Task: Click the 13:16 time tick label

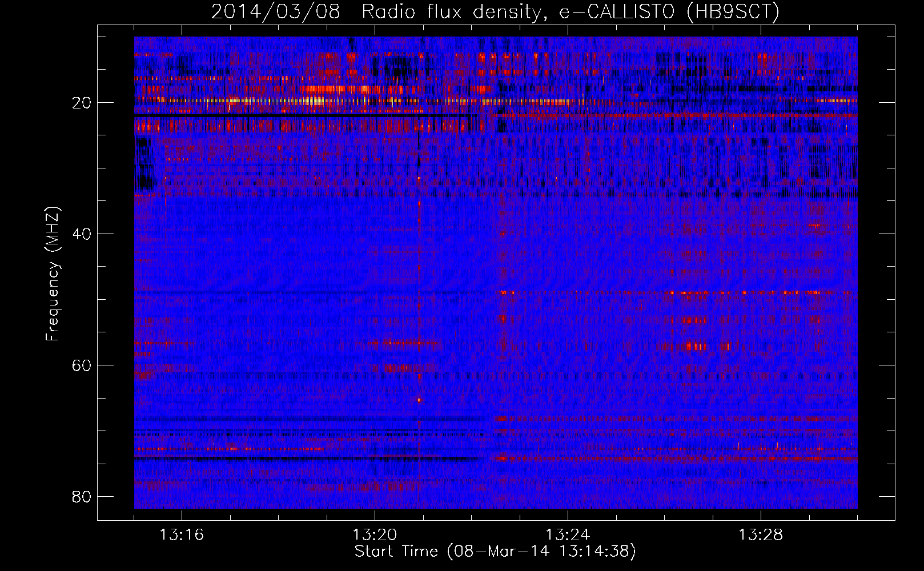Action: coord(182,535)
